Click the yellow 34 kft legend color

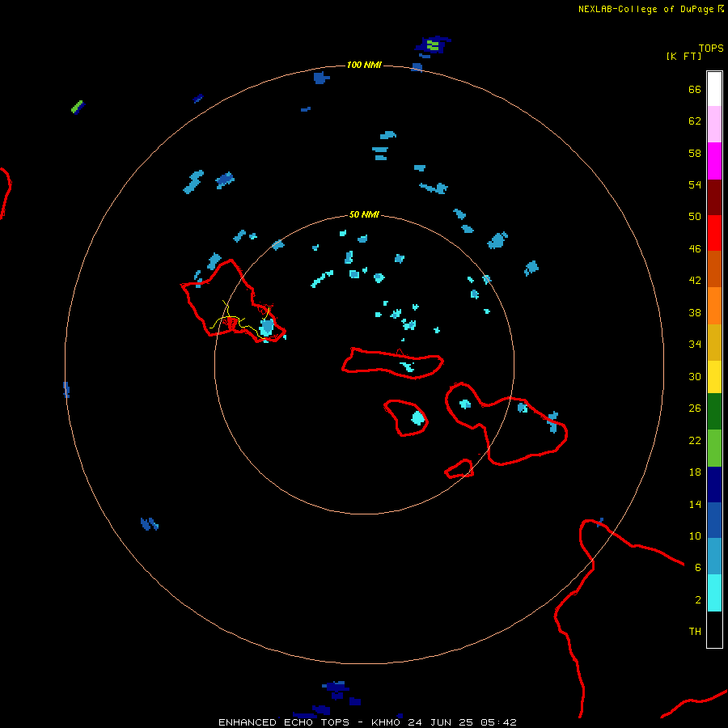pyautogui.click(x=714, y=377)
